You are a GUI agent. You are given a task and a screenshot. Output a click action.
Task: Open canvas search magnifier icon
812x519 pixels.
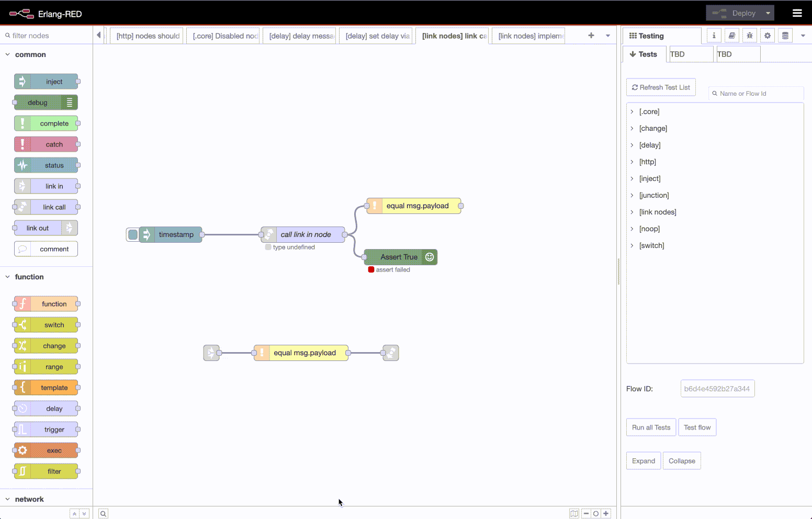pyautogui.click(x=104, y=514)
